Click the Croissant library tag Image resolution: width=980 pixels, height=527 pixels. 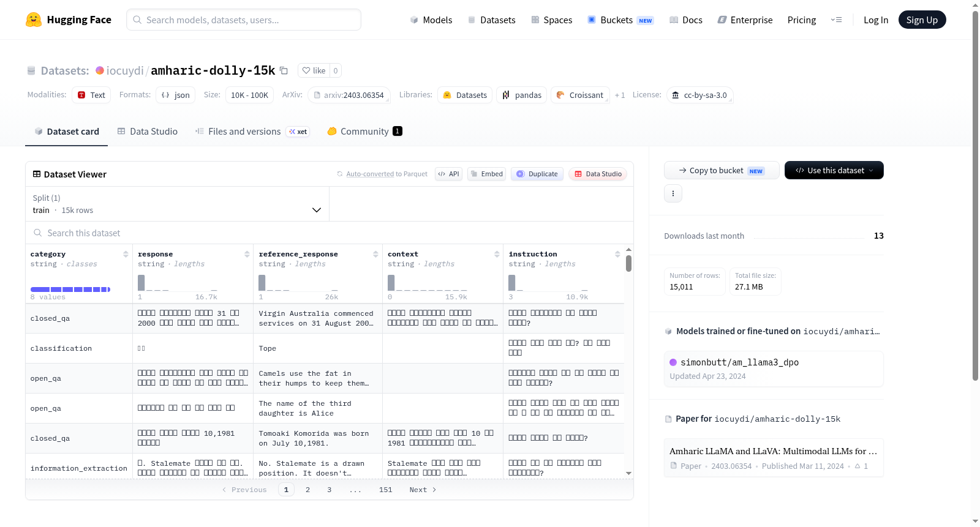point(580,95)
